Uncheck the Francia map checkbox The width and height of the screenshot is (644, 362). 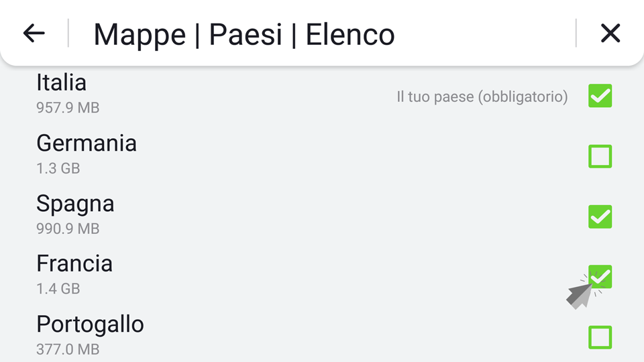tap(600, 277)
